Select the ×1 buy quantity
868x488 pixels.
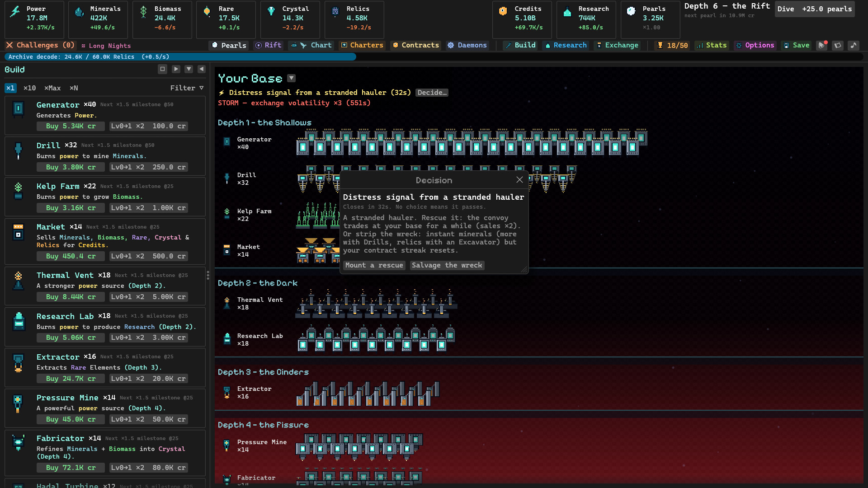point(10,88)
